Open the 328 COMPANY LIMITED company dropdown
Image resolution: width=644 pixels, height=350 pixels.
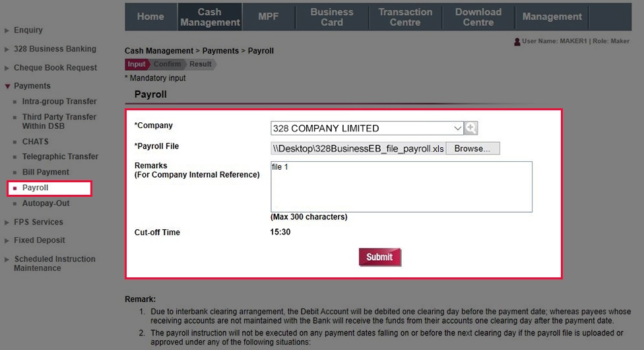(x=367, y=128)
